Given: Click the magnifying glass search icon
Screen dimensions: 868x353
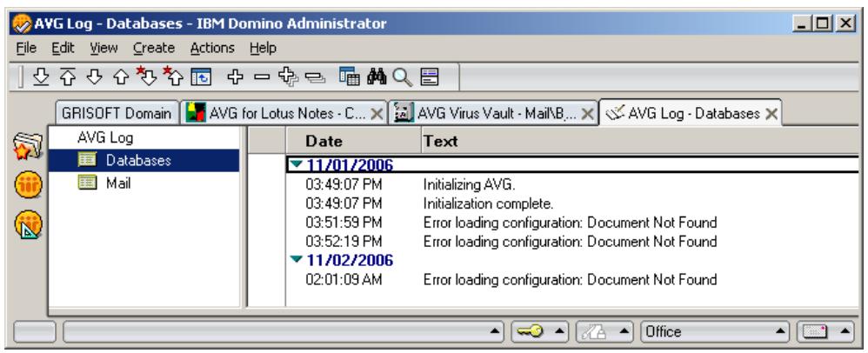Looking at the screenshot, I should (x=403, y=77).
